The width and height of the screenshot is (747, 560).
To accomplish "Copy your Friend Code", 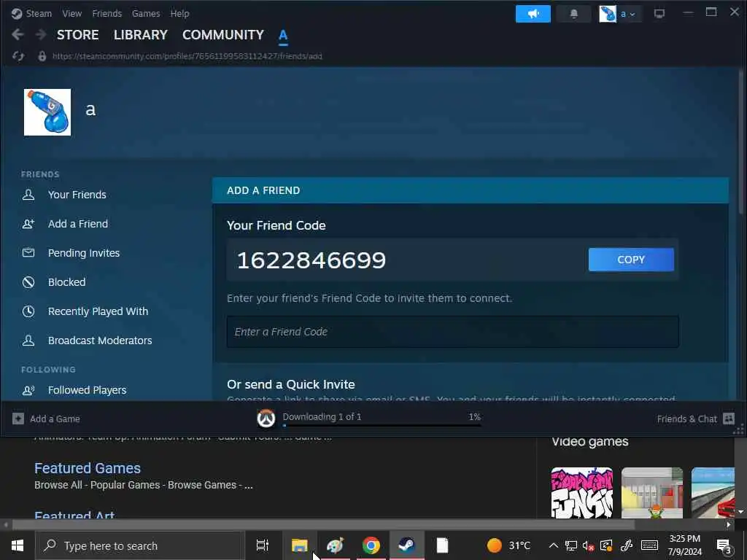I will click(x=631, y=260).
